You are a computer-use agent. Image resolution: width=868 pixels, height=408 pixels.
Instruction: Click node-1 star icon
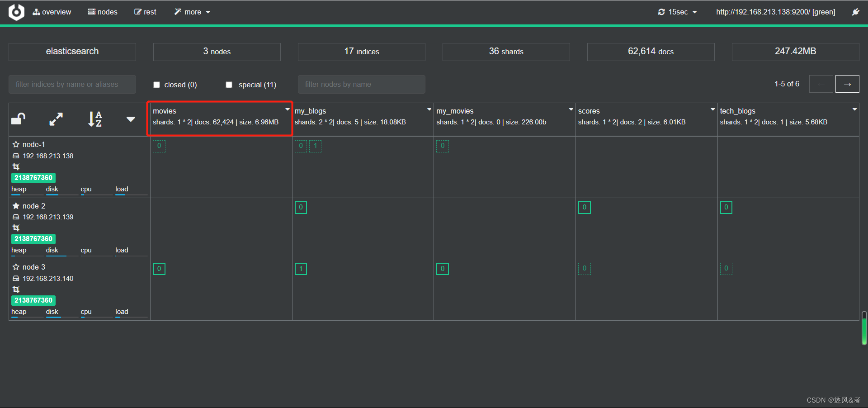pyautogui.click(x=16, y=144)
